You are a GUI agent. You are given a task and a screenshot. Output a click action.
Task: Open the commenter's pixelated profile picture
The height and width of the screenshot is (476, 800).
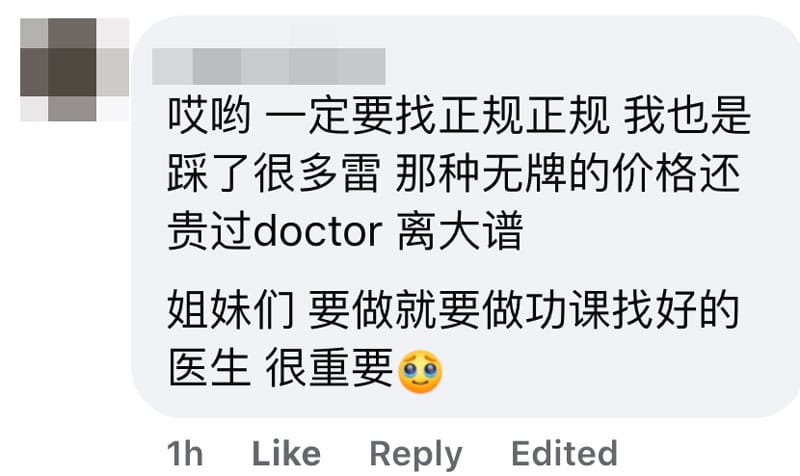74,69
